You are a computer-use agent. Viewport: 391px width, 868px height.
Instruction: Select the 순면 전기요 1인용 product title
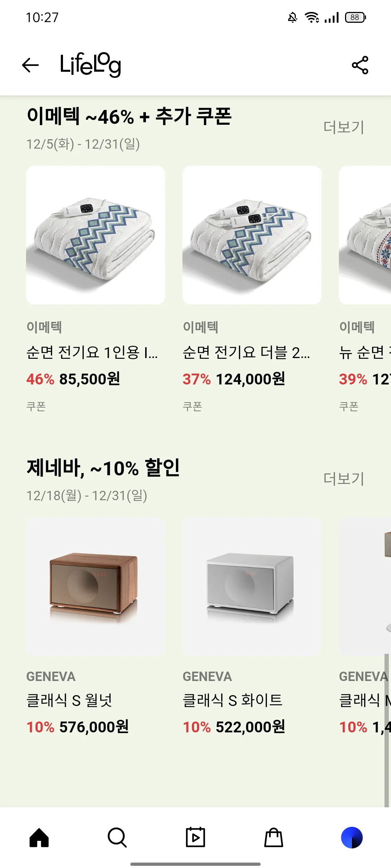92,352
